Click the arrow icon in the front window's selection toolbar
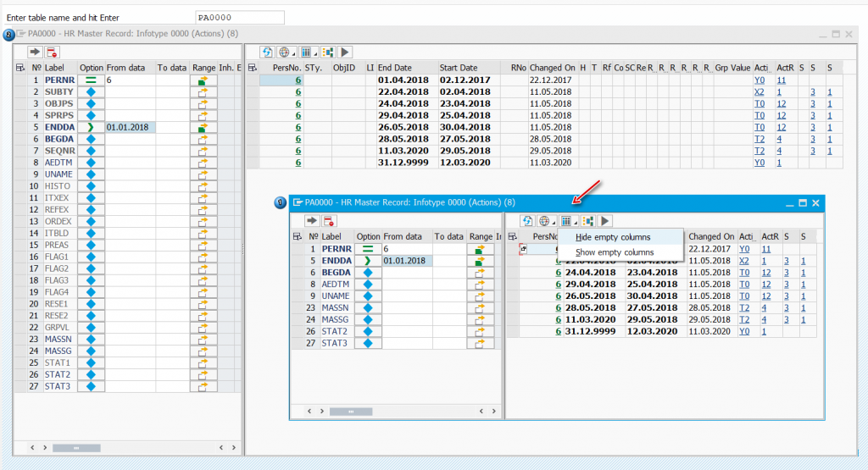Screen dimensions: 868x470 click(312, 221)
